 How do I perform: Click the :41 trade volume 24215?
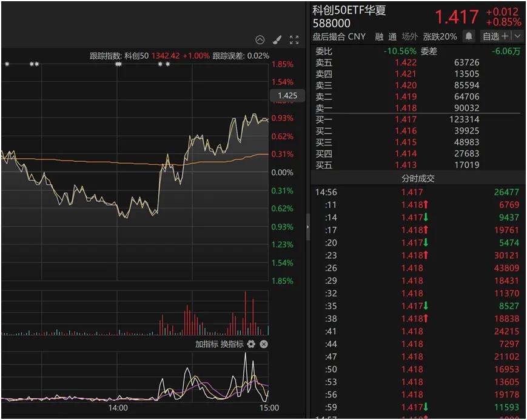pyautogui.click(x=506, y=332)
